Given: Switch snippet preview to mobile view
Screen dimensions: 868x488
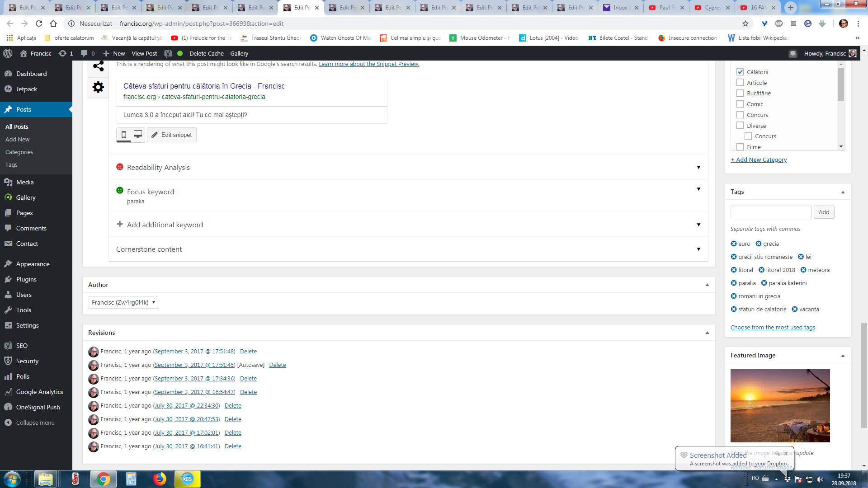Looking at the screenshot, I should coord(124,135).
